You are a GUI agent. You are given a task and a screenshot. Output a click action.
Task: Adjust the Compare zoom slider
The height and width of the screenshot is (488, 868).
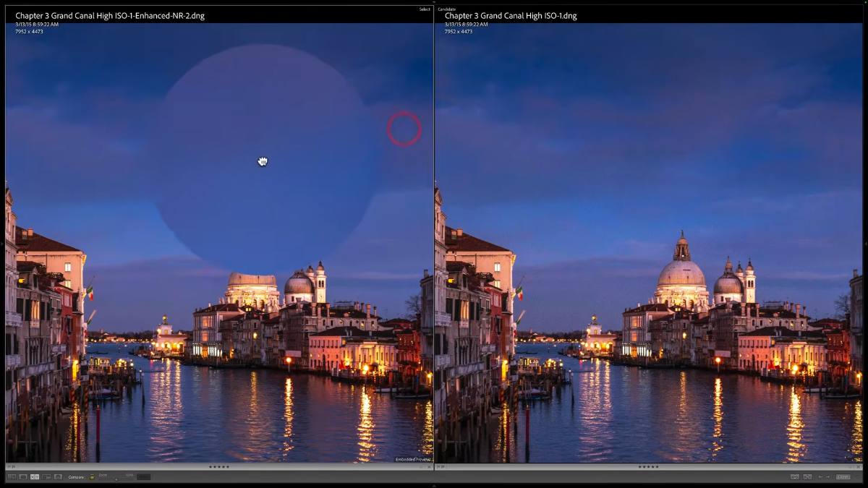[116, 479]
